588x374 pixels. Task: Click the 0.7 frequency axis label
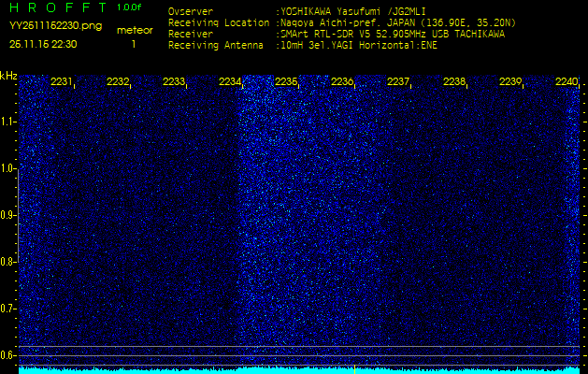(x=7, y=309)
